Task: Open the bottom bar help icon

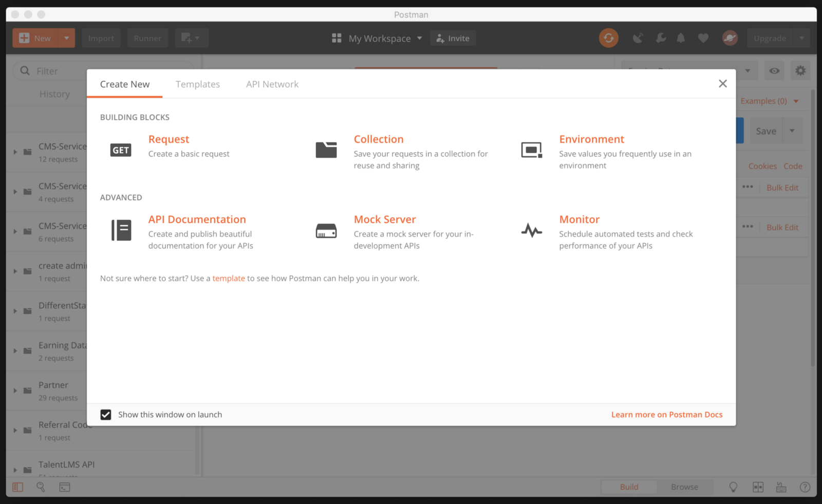Action: pyautogui.click(x=805, y=487)
